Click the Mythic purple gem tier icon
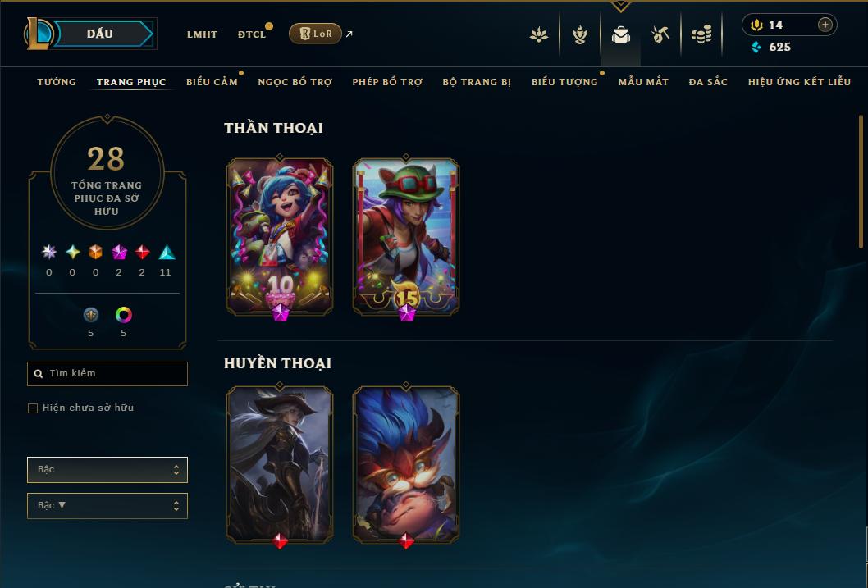Viewport: 868px width, 588px height. click(119, 253)
